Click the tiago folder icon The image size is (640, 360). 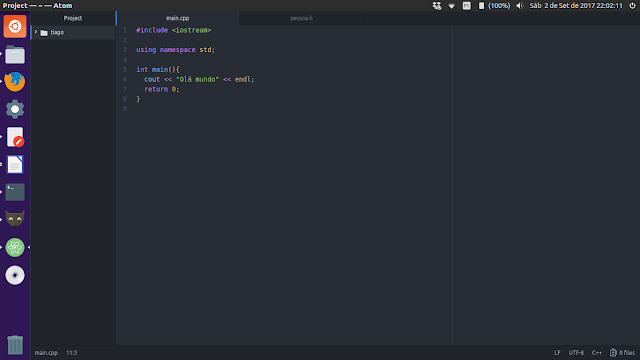(44, 32)
